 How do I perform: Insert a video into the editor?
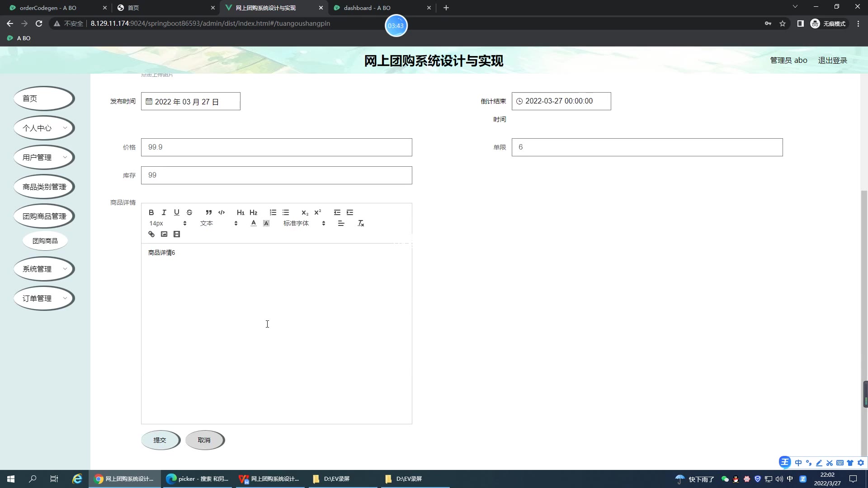[177, 234]
